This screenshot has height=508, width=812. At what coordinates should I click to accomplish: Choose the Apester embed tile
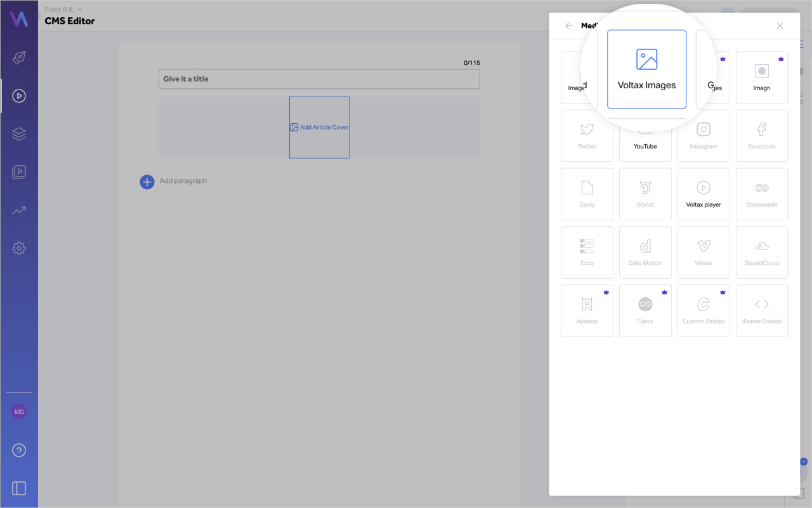(x=587, y=311)
